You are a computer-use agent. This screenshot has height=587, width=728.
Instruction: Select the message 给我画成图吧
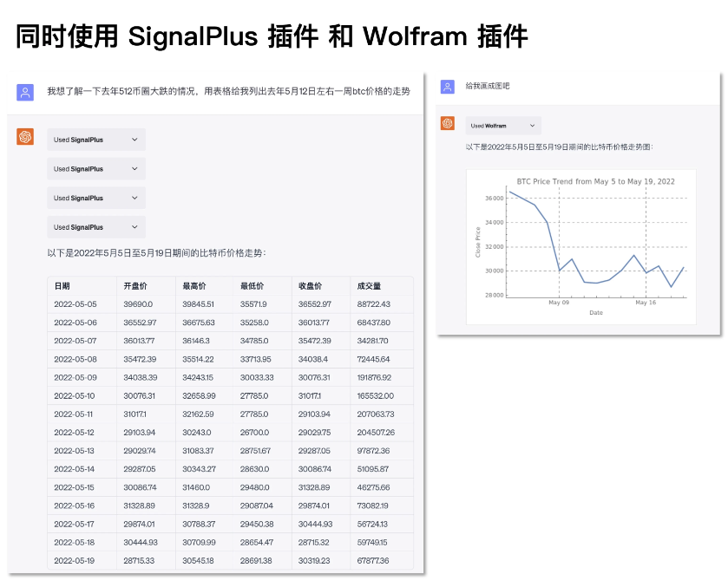pyautogui.click(x=488, y=86)
